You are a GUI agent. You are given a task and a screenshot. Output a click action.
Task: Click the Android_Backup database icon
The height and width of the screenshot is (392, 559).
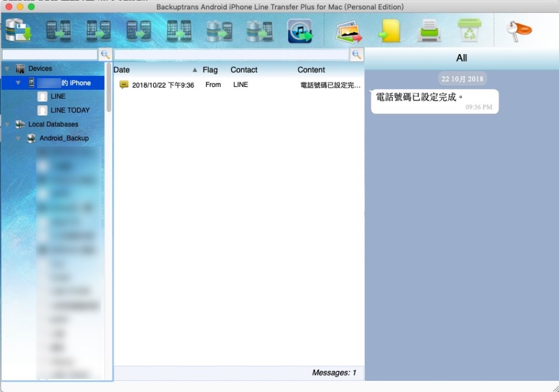point(31,138)
